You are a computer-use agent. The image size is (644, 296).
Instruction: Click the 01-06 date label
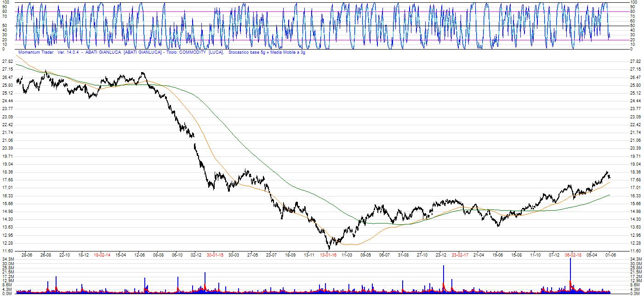tap(611, 254)
